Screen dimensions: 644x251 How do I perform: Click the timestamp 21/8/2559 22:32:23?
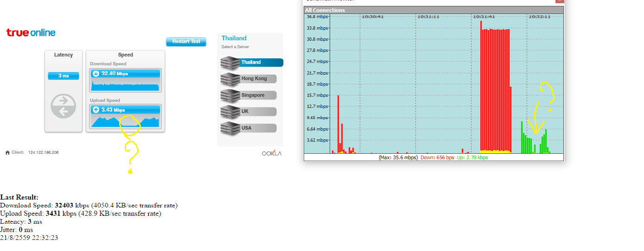point(29,238)
